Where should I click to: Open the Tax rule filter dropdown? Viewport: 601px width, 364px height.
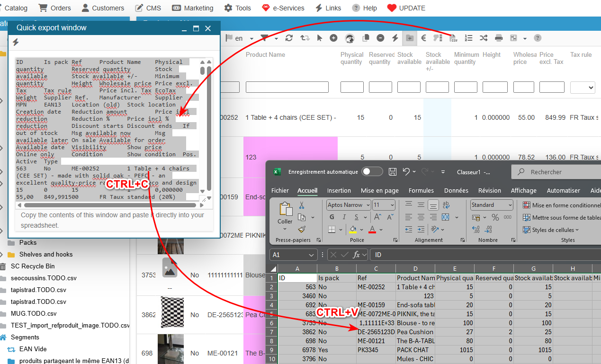coord(583,87)
